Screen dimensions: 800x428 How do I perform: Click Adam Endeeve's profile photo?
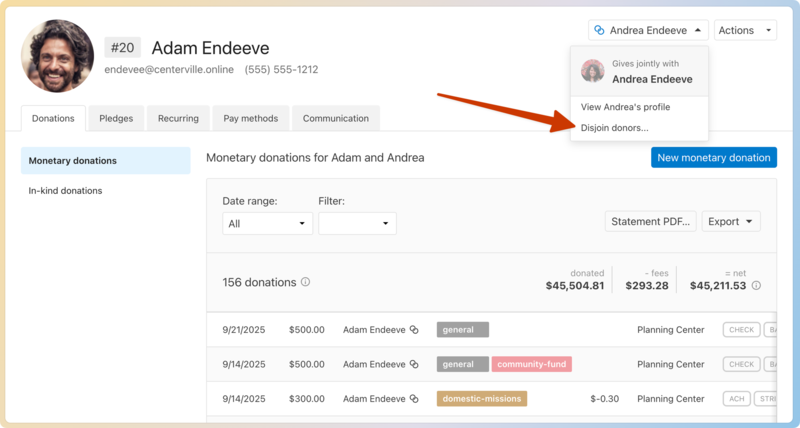pyautogui.click(x=57, y=56)
